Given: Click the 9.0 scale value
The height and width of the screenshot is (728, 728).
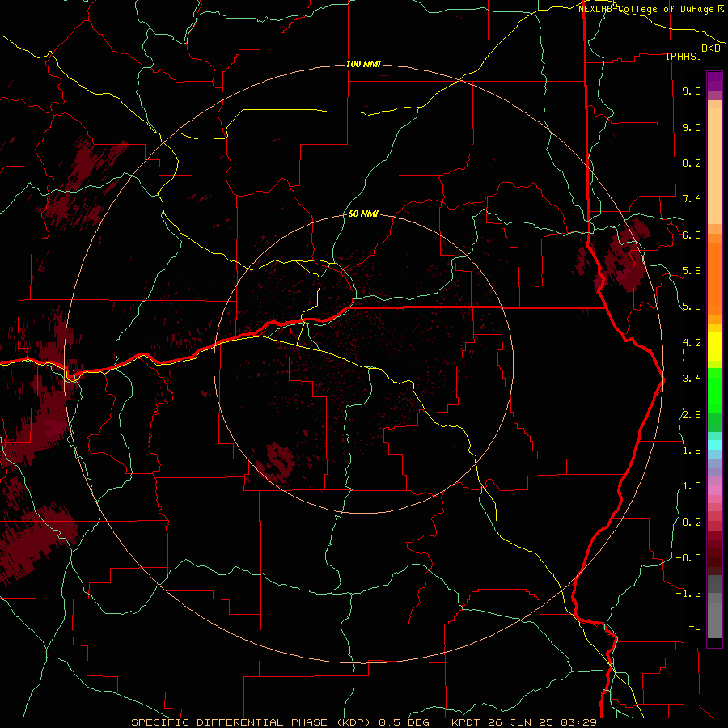Looking at the screenshot, I should coord(692,127).
